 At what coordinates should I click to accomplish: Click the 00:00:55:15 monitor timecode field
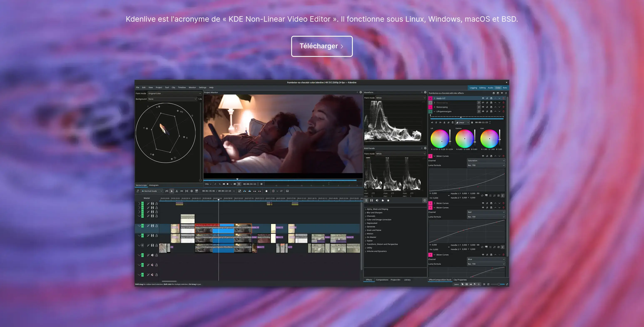(x=249, y=184)
